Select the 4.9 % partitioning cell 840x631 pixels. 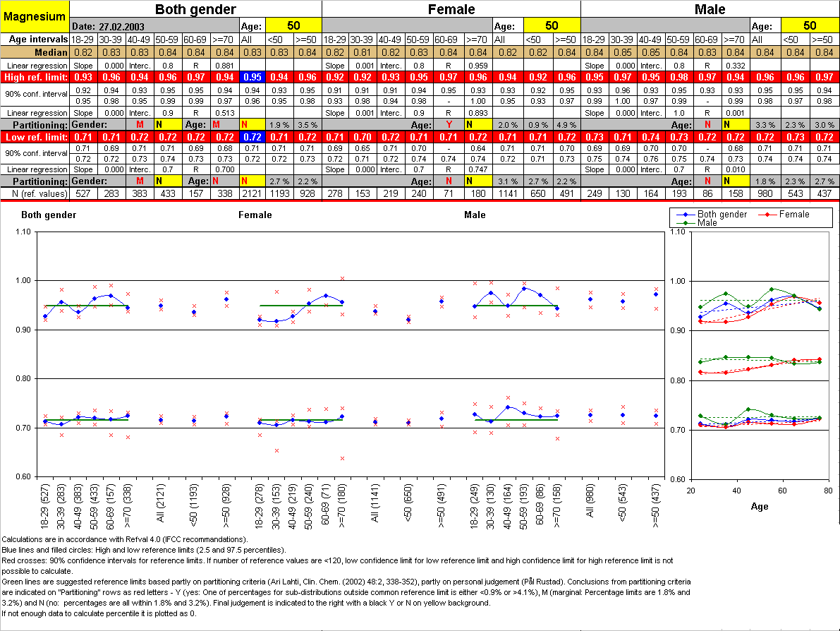click(567, 125)
